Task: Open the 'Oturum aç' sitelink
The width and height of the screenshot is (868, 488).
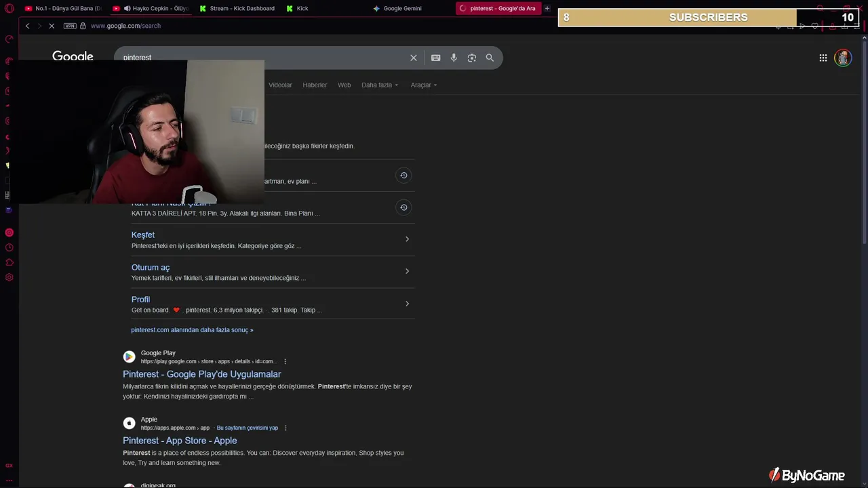Action: (x=151, y=267)
